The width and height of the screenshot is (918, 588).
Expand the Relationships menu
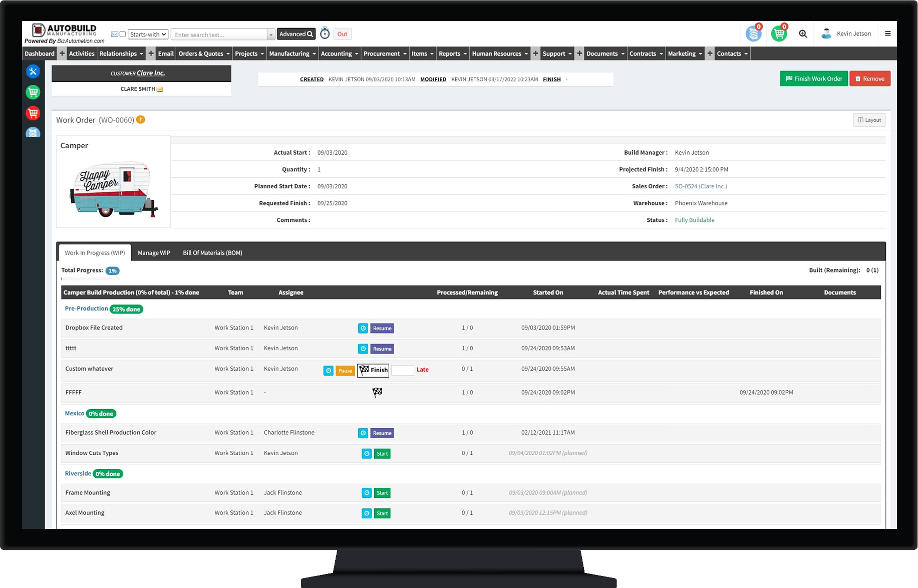pos(121,54)
